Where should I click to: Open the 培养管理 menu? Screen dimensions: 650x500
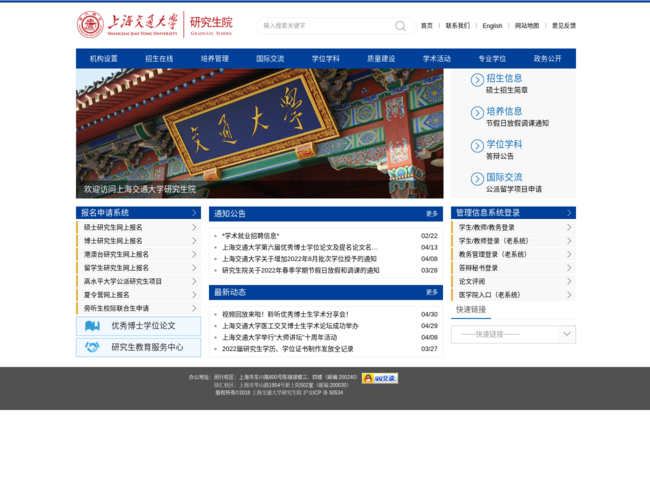(215, 58)
